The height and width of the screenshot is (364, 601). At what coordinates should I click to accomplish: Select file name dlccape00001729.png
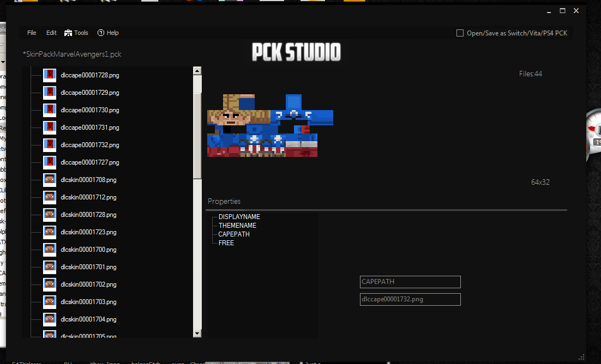[89, 93]
